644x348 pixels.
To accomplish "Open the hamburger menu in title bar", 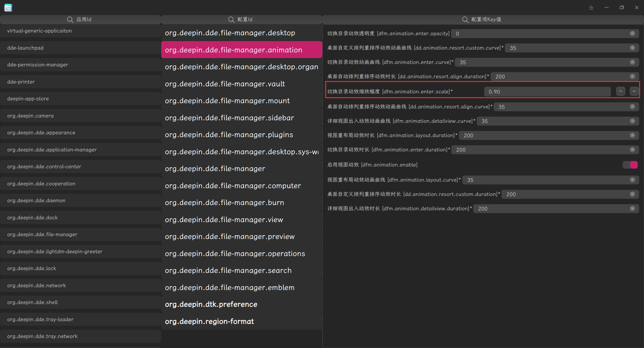I will click(x=591, y=8).
